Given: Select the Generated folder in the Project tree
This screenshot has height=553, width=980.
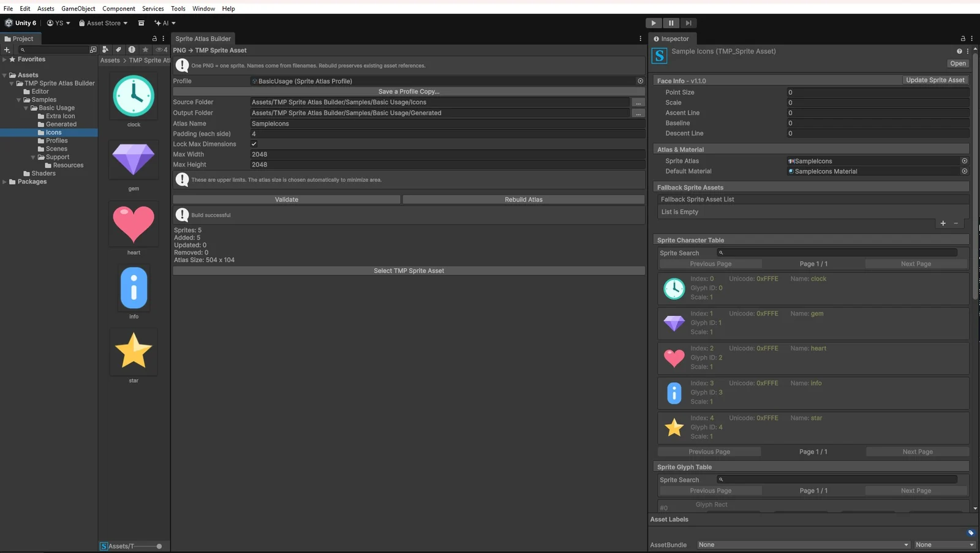Looking at the screenshot, I should pyautogui.click(x=61, y=124).
